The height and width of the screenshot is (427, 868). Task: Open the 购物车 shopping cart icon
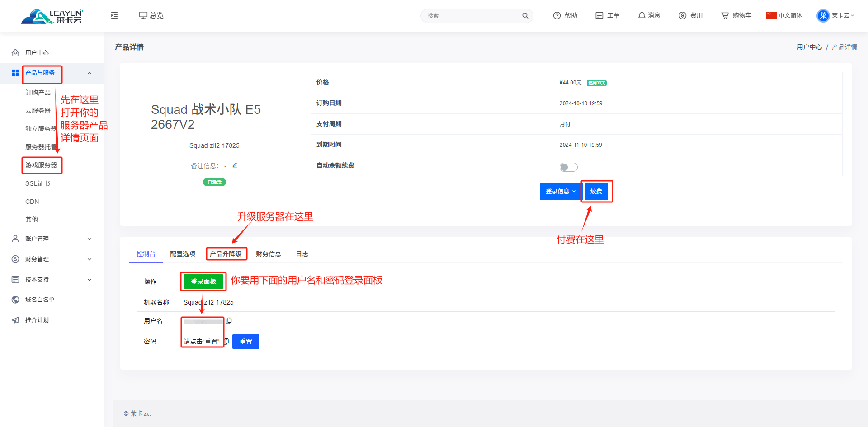(725, 15)
